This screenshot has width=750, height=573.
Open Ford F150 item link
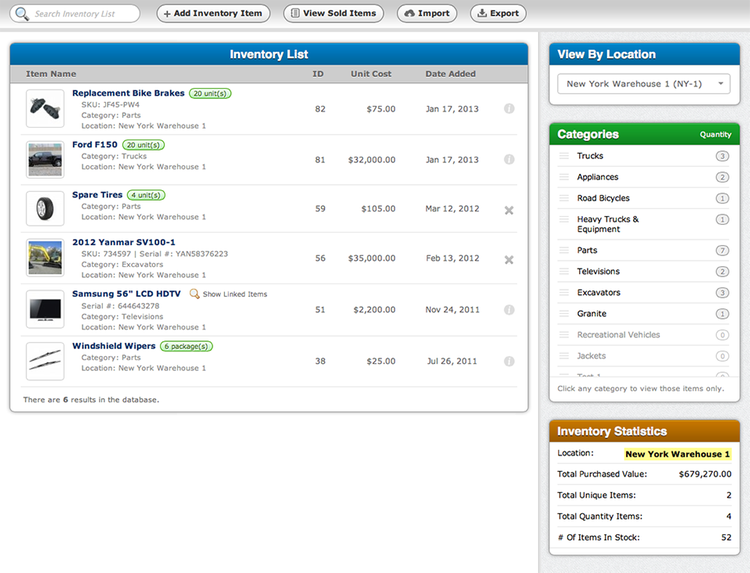[x=95, y=144]
